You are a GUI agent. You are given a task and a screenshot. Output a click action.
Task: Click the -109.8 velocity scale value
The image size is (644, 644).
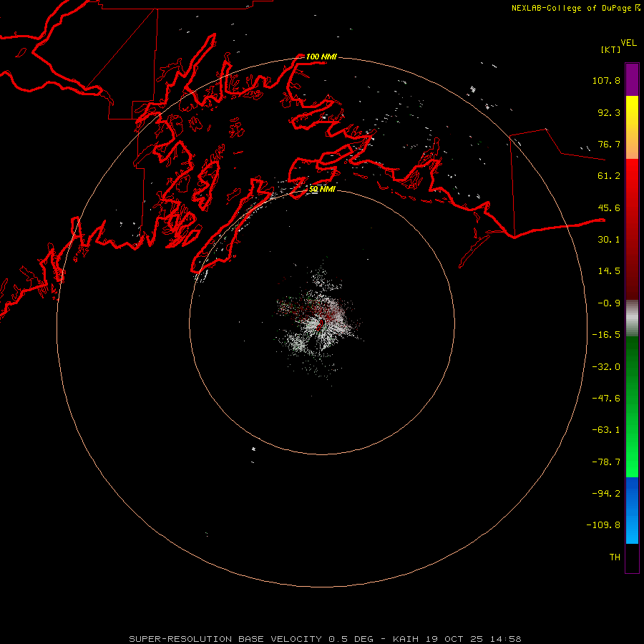(x=603, y=525)
